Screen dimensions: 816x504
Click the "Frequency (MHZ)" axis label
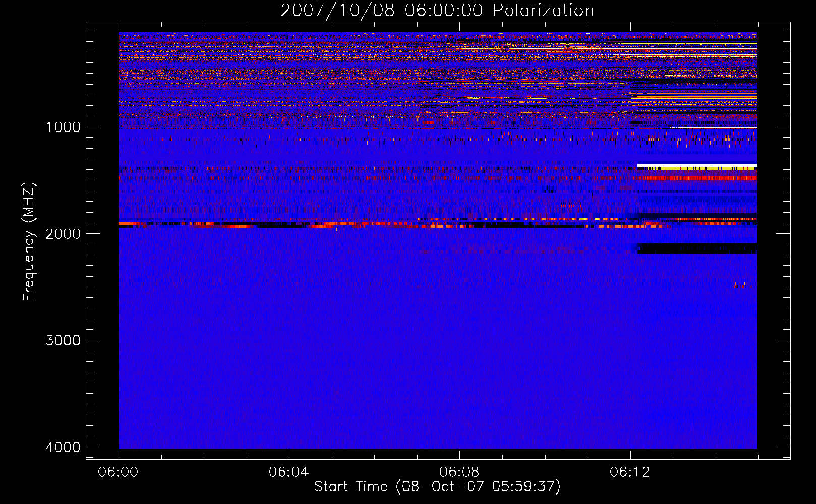click(x=29, y=242)
